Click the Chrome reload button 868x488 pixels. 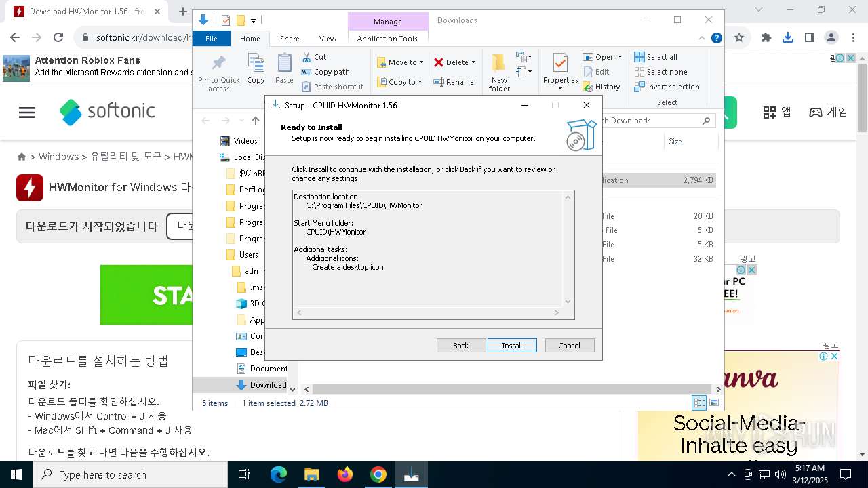[58, 38]
